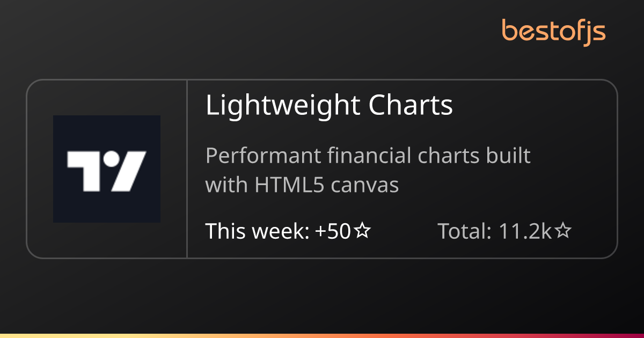Click the vertical divider line inside the card
Viewport: 644px width, 338px height.
[187, 169]
